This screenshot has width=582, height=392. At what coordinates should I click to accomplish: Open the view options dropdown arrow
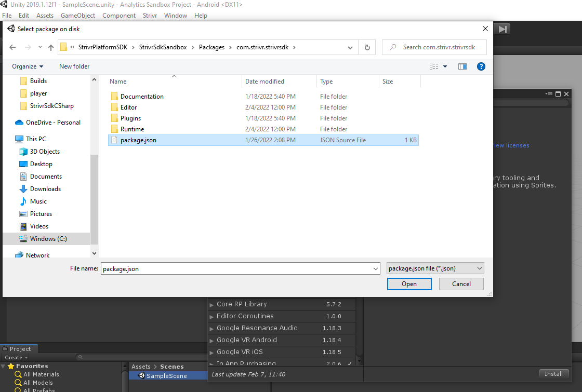(445, 66)
